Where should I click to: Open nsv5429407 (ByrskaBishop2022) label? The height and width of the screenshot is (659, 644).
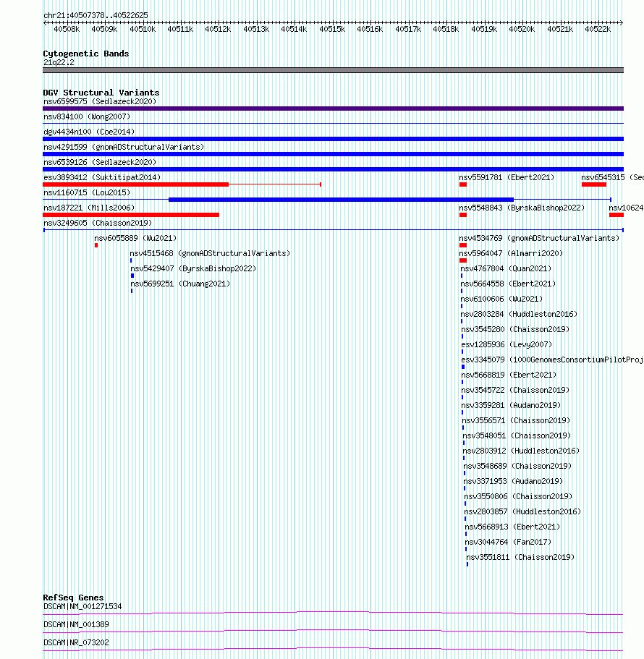193,268
